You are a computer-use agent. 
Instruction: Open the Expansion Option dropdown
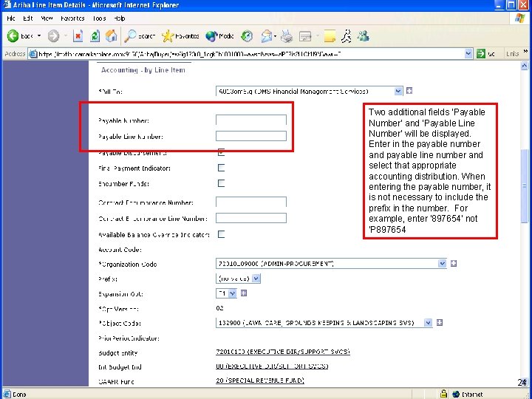[x=233, y=293]
